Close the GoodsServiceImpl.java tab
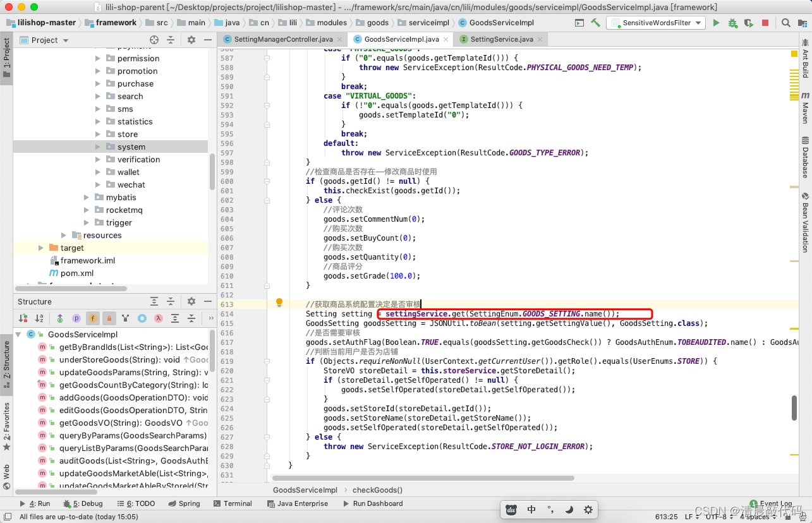The width and height of the screenshot is (812, 523). pos(445,39)
